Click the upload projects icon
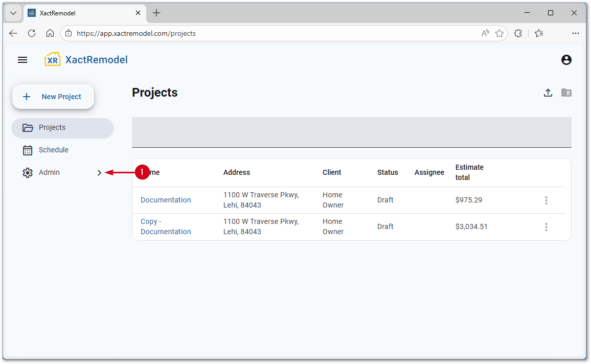Image resolution: width=591 pixels, height=364 pixels. pyautogui.click(x=548, y=93)
